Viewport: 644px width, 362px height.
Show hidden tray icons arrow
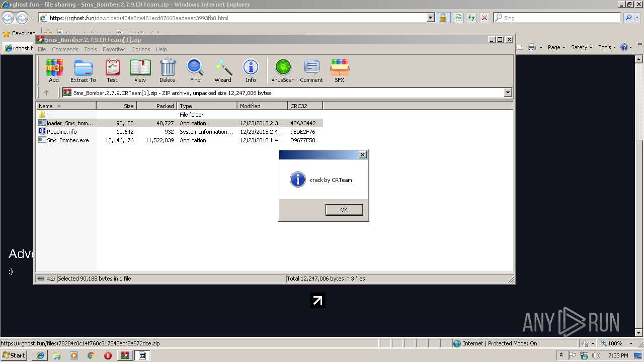561,355
